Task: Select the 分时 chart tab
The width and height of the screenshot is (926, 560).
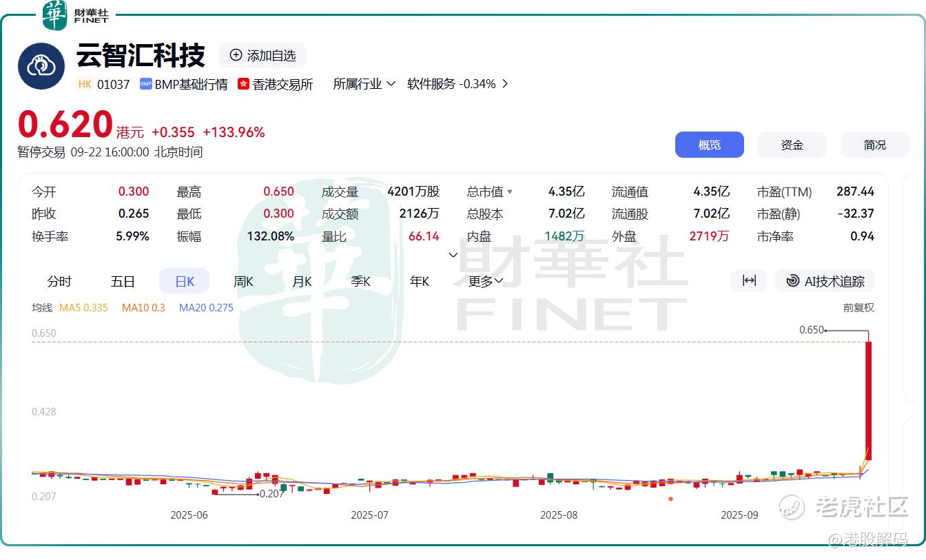Action: (x=59, y=281)
